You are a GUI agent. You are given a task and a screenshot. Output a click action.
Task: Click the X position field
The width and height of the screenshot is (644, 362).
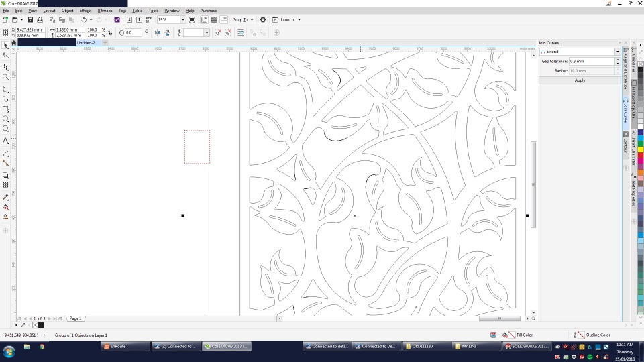pos(30,29)
